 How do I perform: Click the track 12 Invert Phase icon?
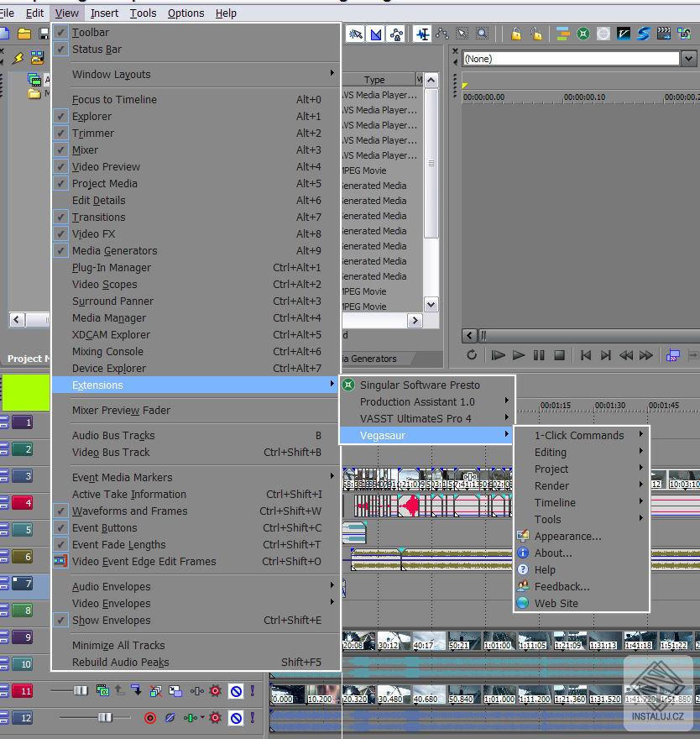pyautogui.click(x=170, y=718)
